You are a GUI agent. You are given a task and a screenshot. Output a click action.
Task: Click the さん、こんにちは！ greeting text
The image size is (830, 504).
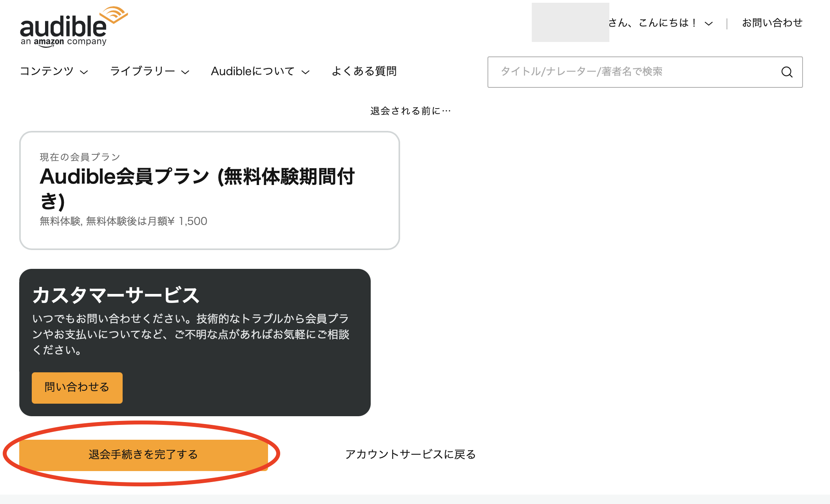[x=652, y=23]
